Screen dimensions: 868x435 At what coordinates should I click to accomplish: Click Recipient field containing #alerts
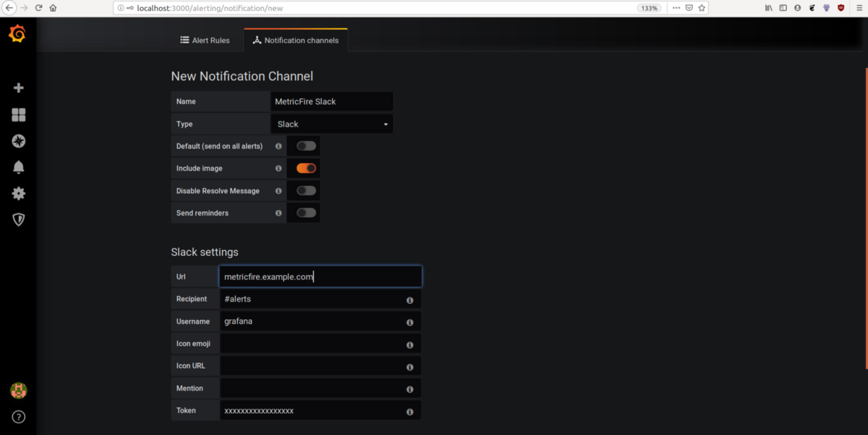click(320, 299)
